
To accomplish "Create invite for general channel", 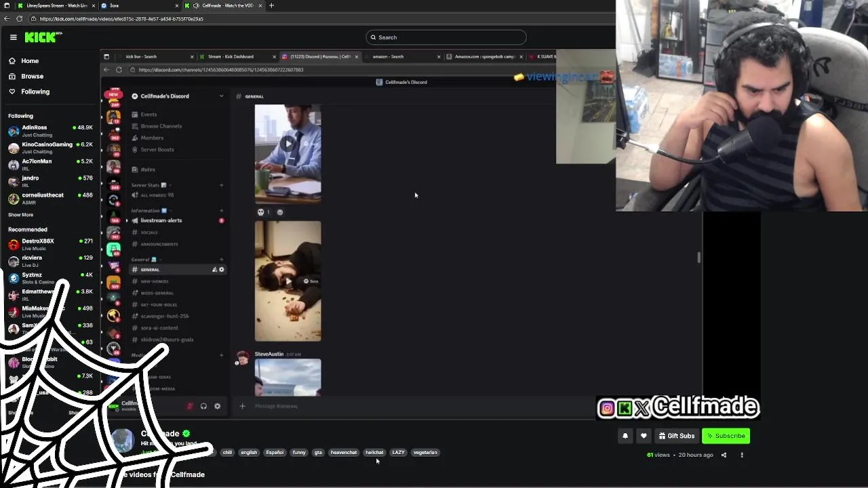I will click(x=214, y=270).
